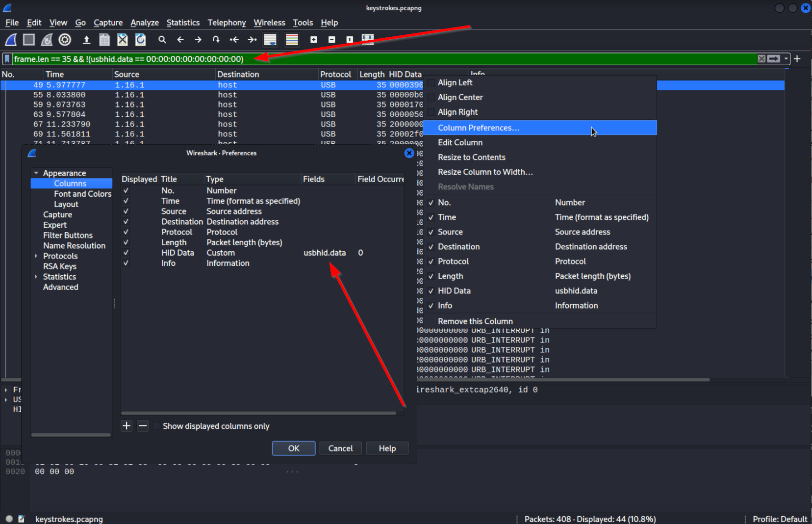Uncheck Length in the column context menu
812x524 pixels.
click(x=431, y=276)
